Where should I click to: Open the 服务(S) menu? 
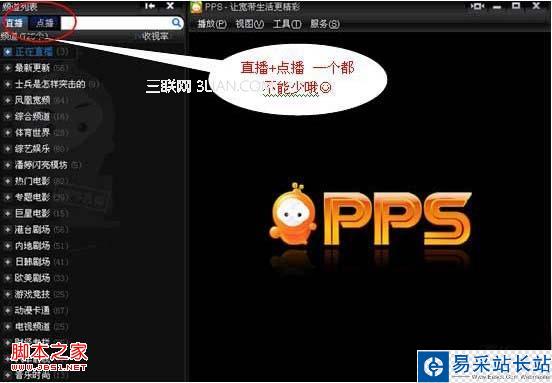pyautogui.click(x=325, y=24)
